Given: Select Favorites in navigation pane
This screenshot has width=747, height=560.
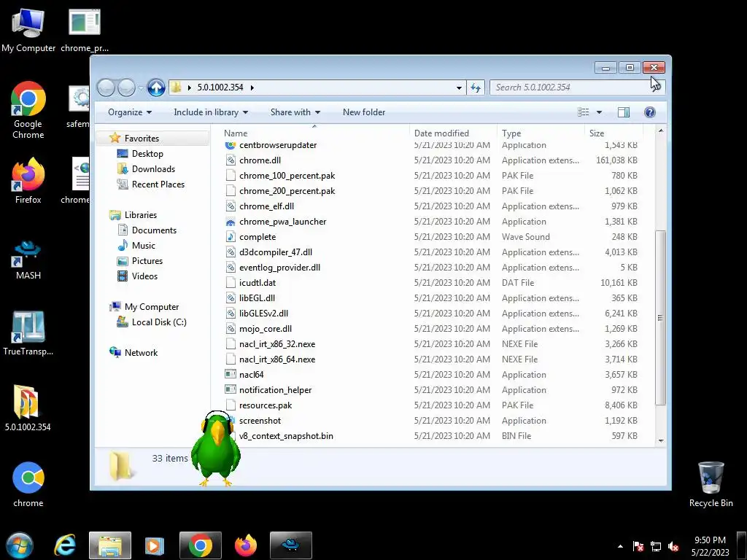Looking at the screenshot, I should [x=142, y=138].
